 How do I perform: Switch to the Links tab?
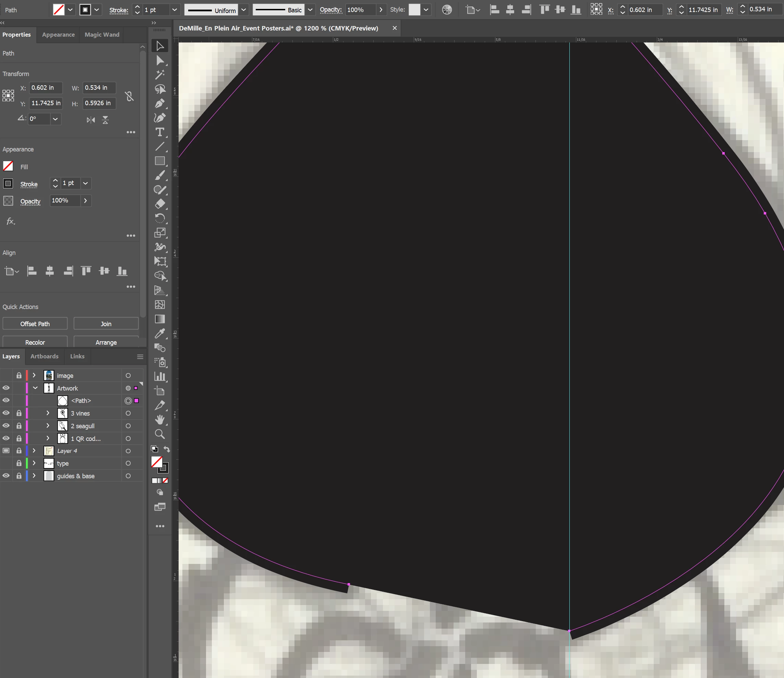[77, 356]
